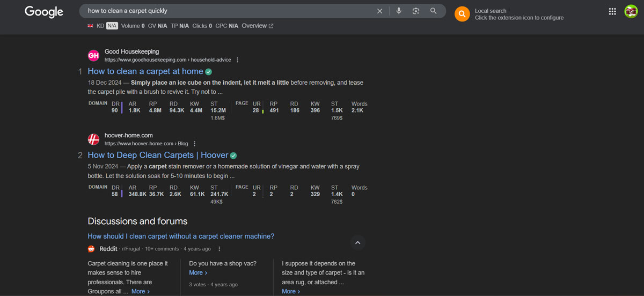This screenshot has height=296, width=644.
Task: Click the 'r/Frugal' subreddit label
Action: point(131,249)
